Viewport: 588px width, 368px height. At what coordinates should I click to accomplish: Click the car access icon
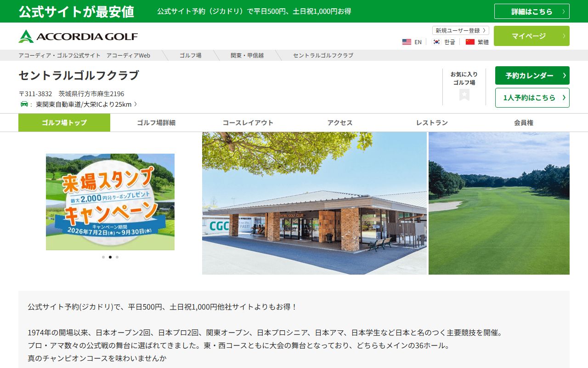[24, 104]
